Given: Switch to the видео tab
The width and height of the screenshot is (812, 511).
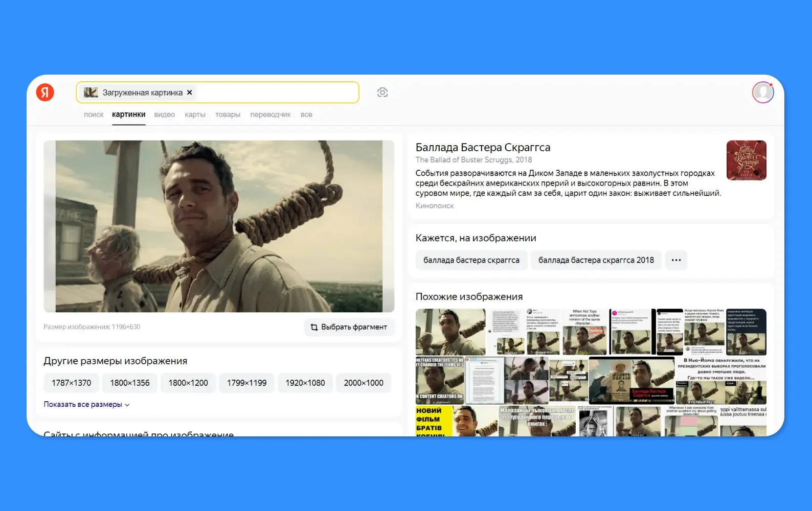Looking at the screenshot, I should click(165, 114).
